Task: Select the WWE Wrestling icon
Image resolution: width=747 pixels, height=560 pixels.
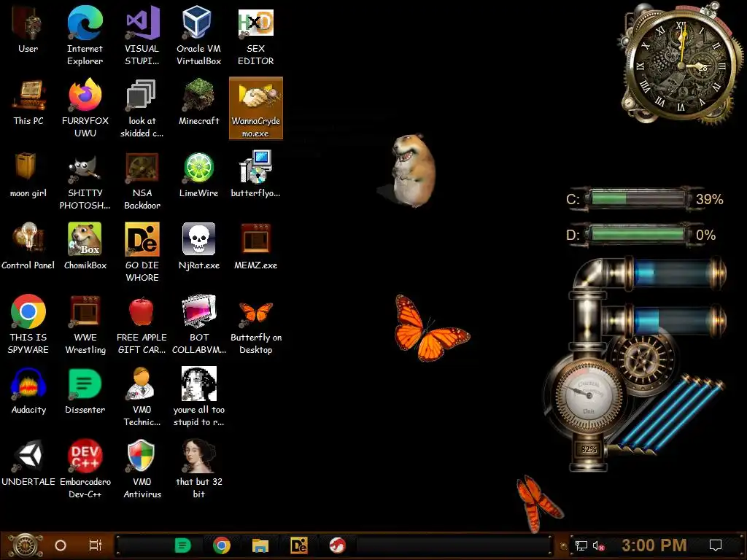Action: 85,324
